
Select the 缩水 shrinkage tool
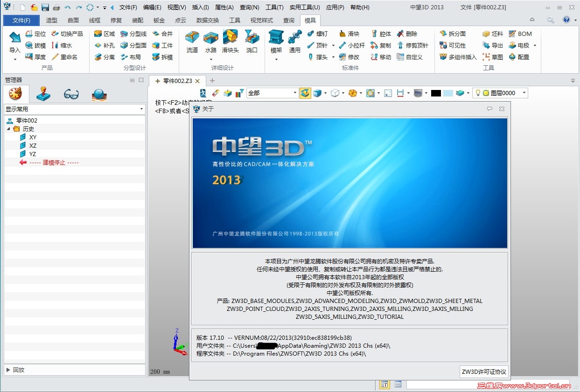point(62,46)
